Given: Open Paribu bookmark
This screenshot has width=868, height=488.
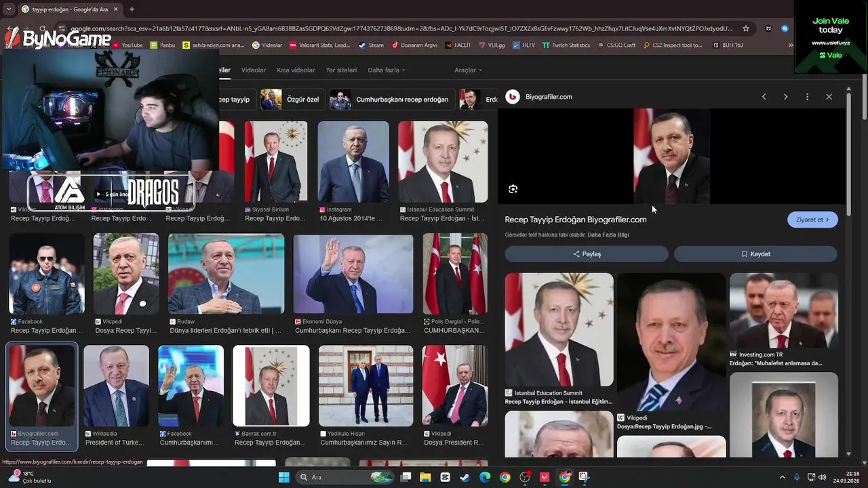Looking at the screenshot, I should [163, 45].
